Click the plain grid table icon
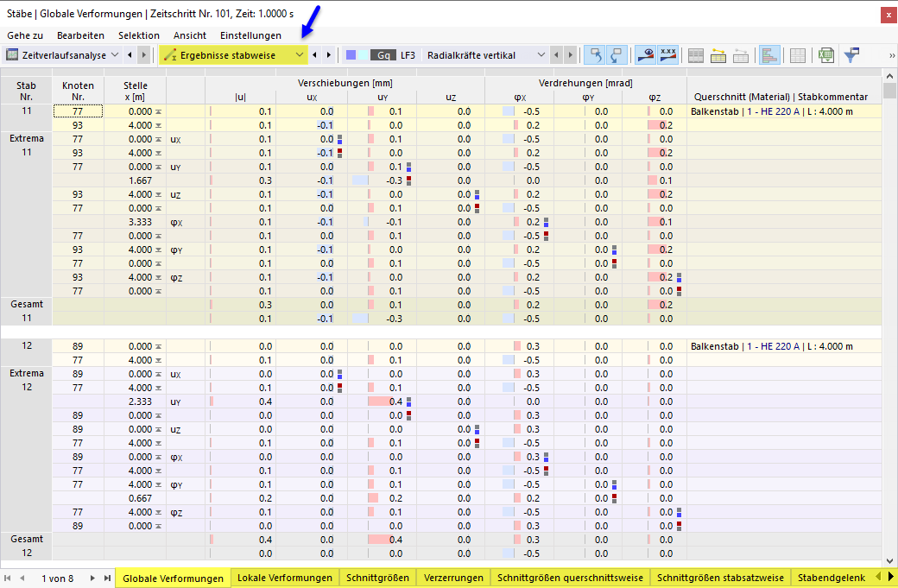This screenshot has width=898, height=588. 797,55
